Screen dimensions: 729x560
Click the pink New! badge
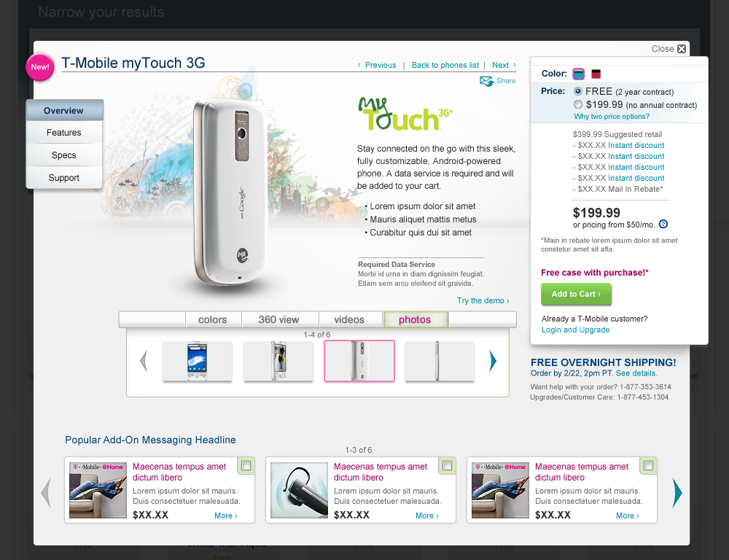[x=40, y=67]
